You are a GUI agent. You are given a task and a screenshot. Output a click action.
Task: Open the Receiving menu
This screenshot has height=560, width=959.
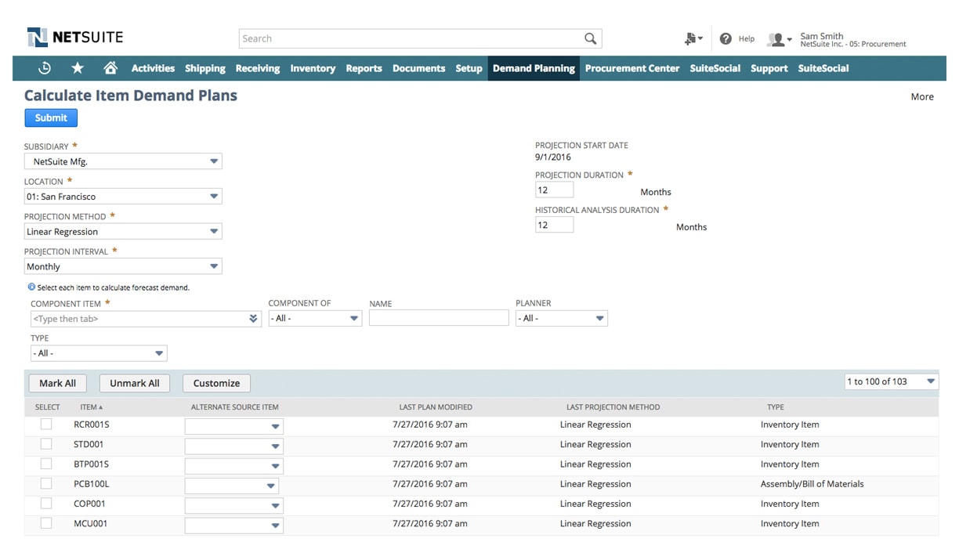(258, 68)
